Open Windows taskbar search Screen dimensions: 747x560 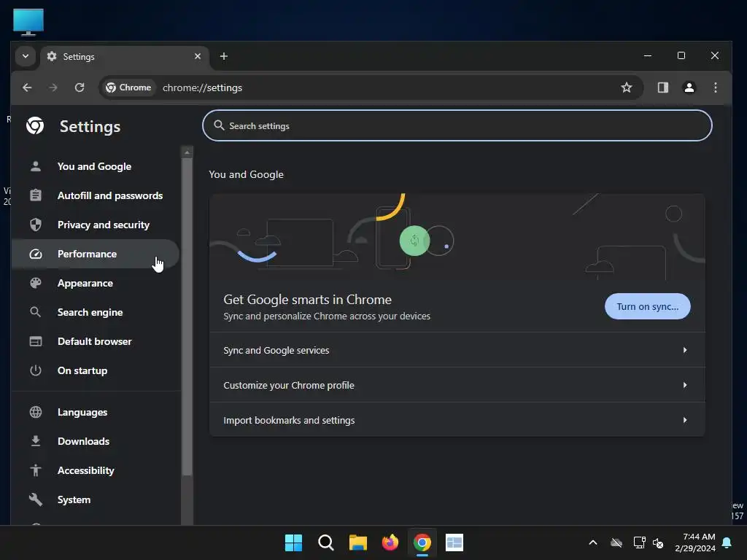click(326, 542)
